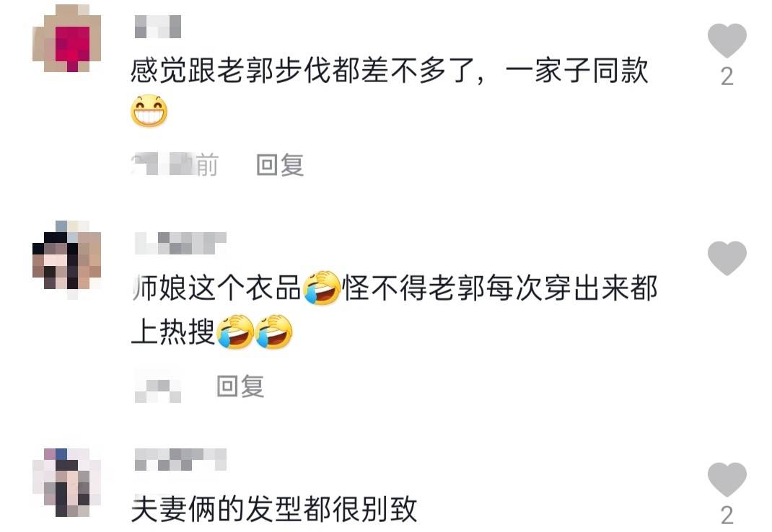
Task: Like the comment about 老郭步伐 with heart icon
Action: (727, 40)
